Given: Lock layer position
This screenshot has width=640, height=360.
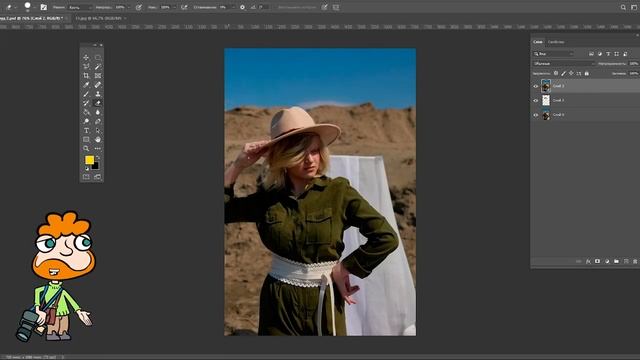Looking at the screenshot, I should (x=571, y=73).
